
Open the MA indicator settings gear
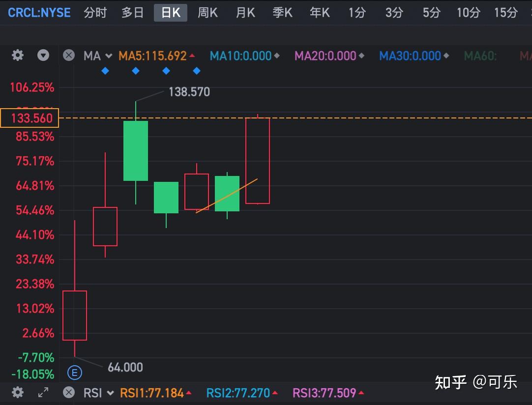click(x=17, y=56)
